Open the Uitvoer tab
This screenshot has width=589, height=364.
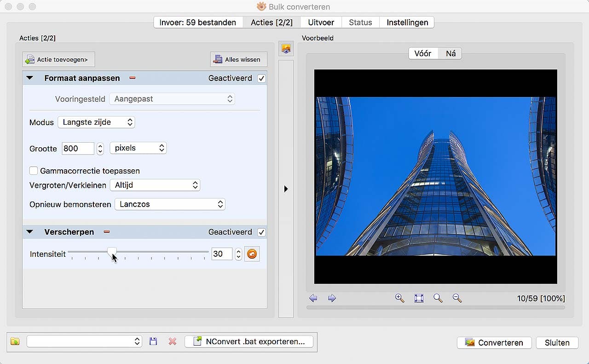pos(321,22)
